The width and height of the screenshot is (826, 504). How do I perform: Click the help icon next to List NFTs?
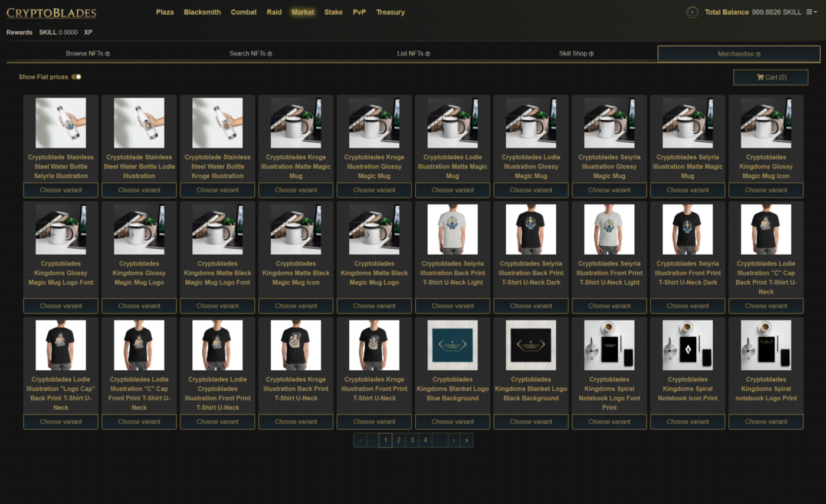pyautogui.click(x=428, y=54)
